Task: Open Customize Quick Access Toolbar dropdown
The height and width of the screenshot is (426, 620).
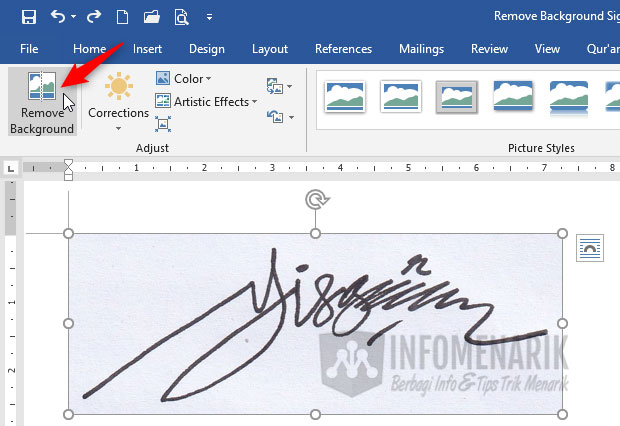Action: 209,17
